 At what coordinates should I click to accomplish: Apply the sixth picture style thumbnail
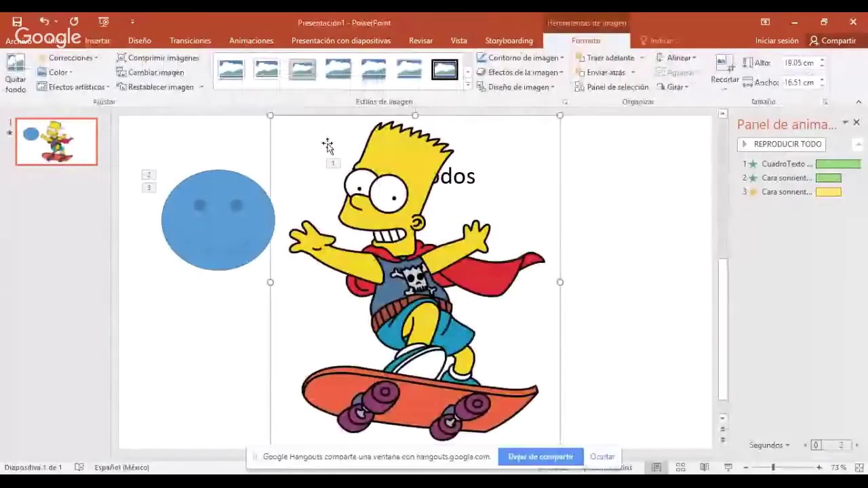coord(409,69)
